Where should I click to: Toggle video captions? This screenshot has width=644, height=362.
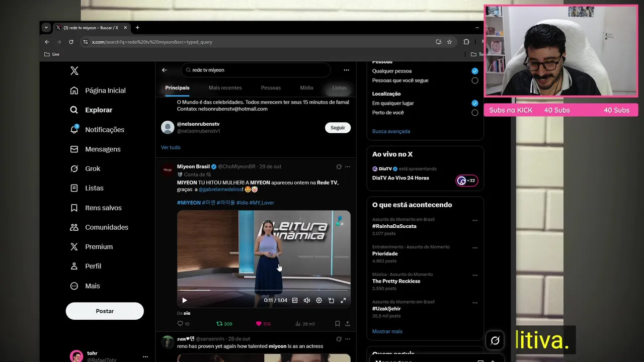pos(295,300)
